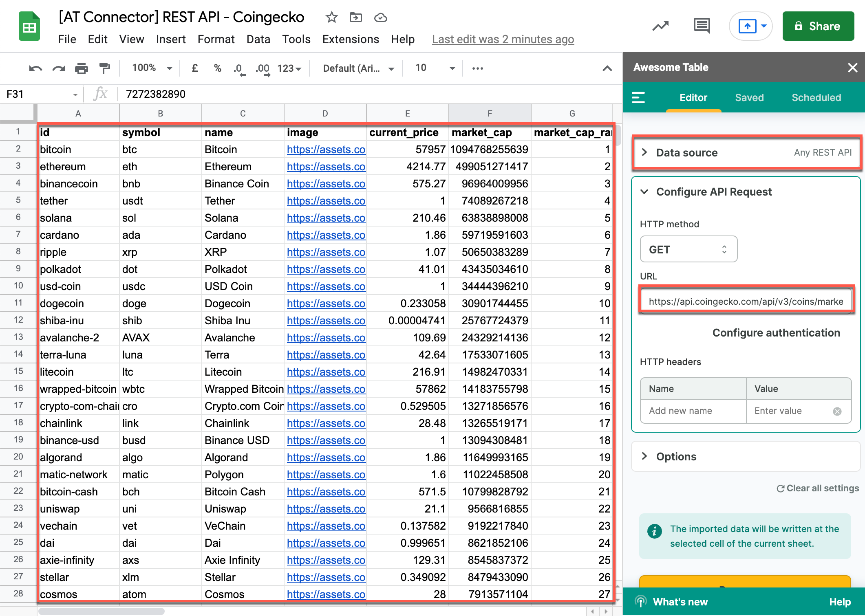Open more toolbar options ellipsis
The image size is (865, 616).
click(x=478, y=68)
